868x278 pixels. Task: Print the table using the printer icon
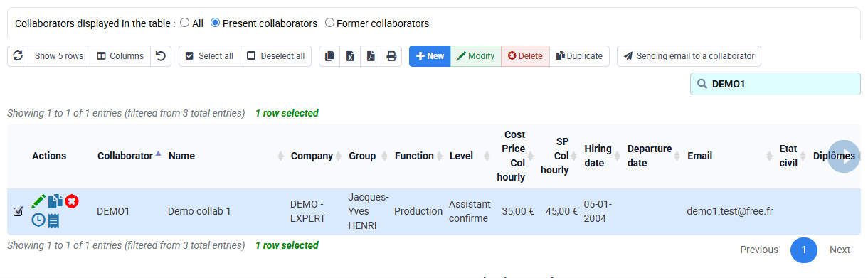click(x=391, y=56)
